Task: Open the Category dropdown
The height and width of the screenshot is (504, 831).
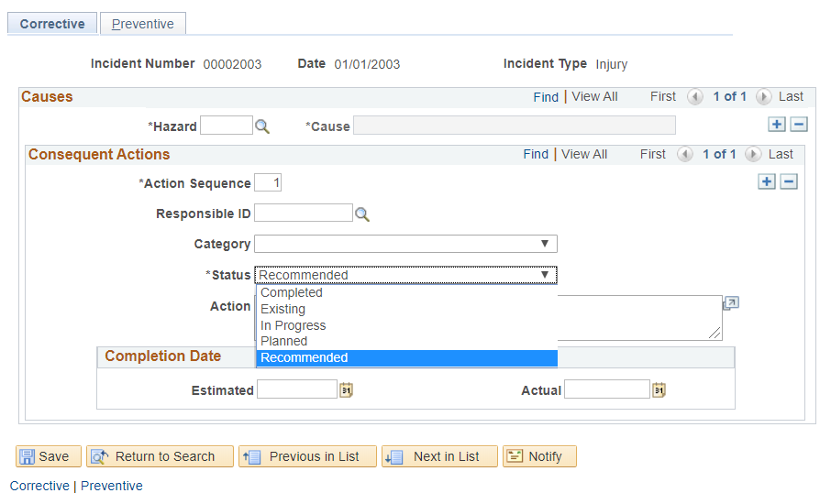Action: [405, 244]
